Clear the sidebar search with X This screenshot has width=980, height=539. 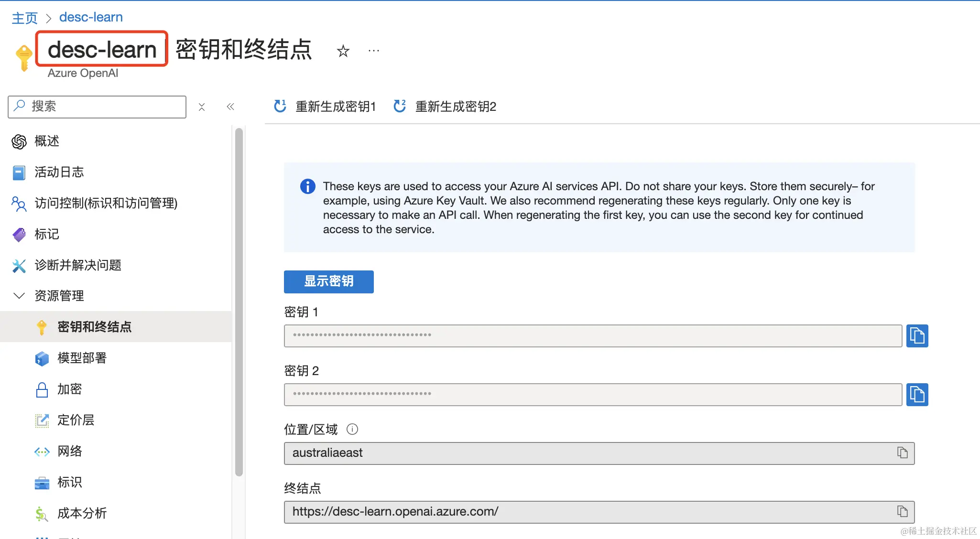point(202,107)
